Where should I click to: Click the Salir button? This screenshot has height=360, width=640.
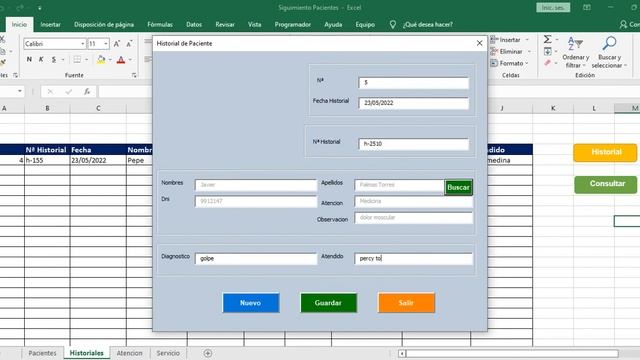[x=406, y=303]
